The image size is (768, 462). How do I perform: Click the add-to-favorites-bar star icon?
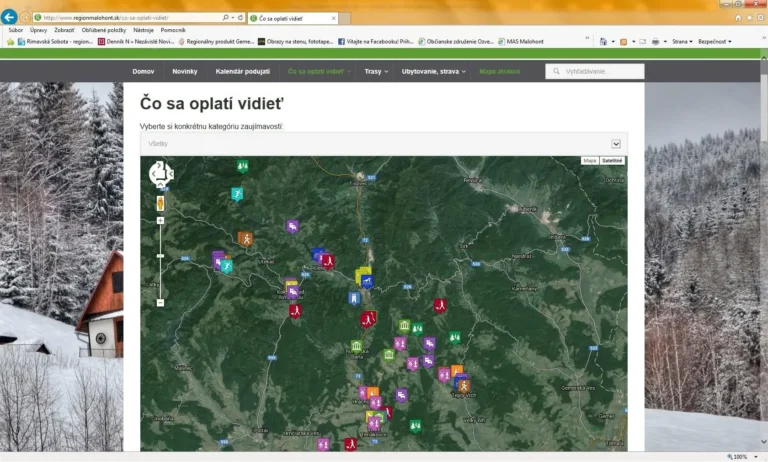pos(10,42)
